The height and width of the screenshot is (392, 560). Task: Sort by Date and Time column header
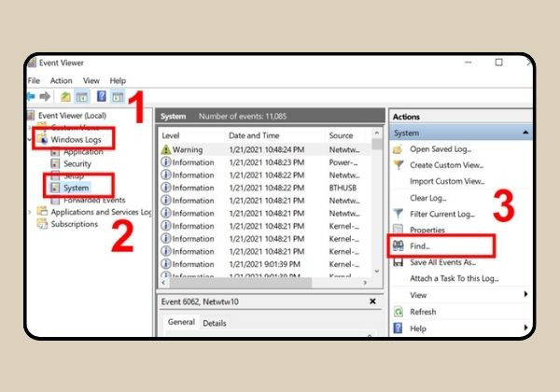coord(254,135)
